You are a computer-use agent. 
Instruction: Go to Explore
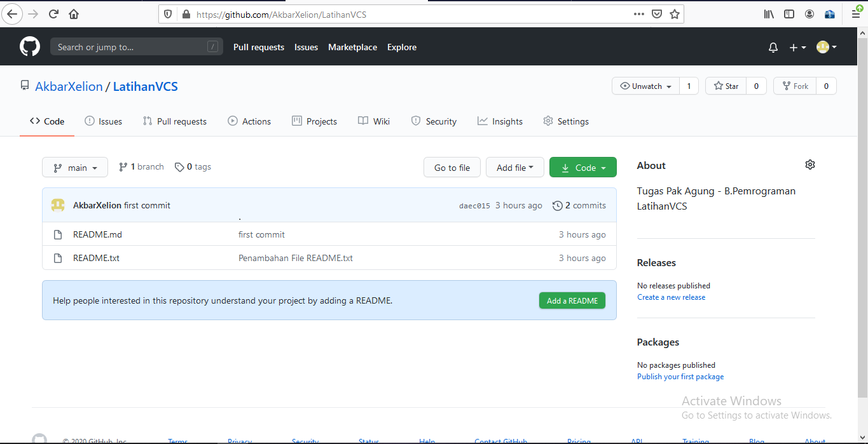tap(402, 47)
